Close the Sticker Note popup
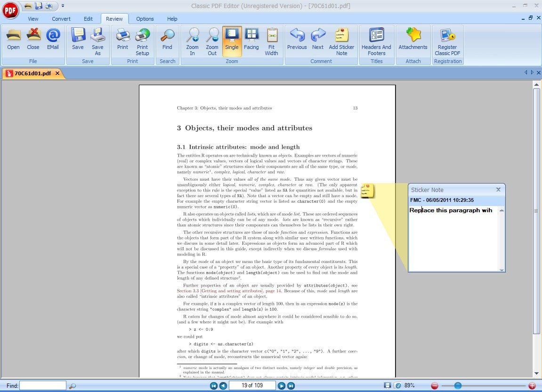Viewport: 542px width, 392px height. click(499, 190)
